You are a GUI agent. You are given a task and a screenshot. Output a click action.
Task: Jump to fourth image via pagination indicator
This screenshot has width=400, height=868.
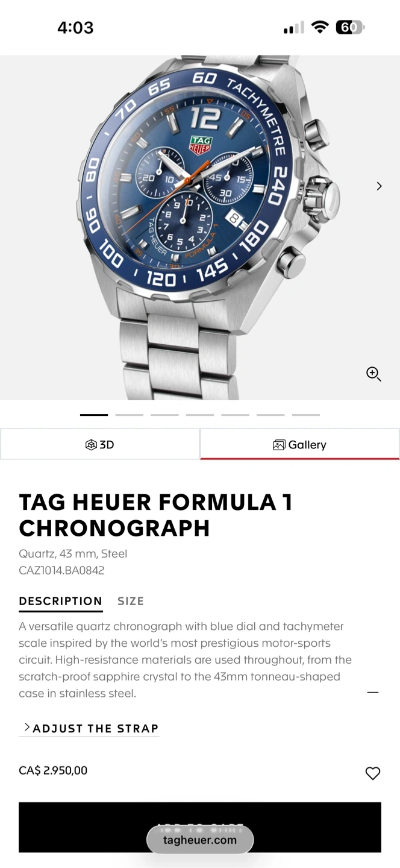[200, 415]
